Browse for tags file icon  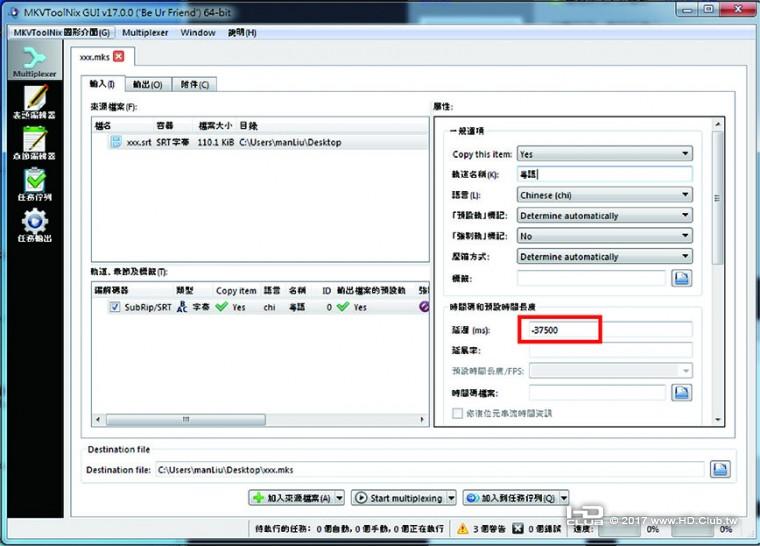tap(681, 278)
